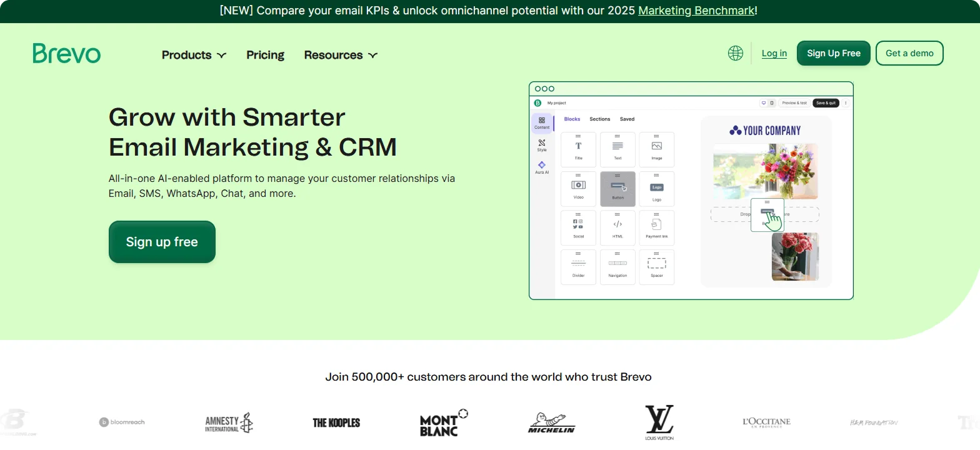Click the 'Grow with Smarter' headline
980x450 pixels.
coord(227,117)
